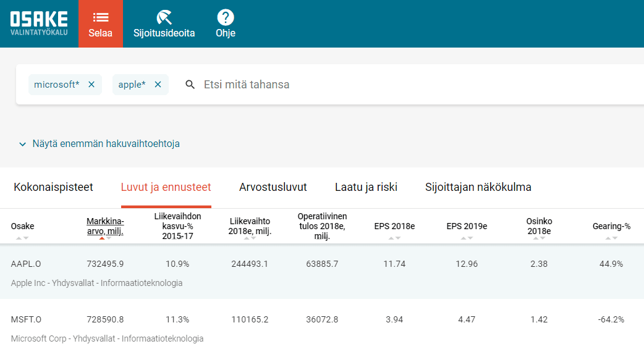This screenshot has width=644, height=349.
Task: Select operating profit value 36072.8
Action: [x=322, y=319]
